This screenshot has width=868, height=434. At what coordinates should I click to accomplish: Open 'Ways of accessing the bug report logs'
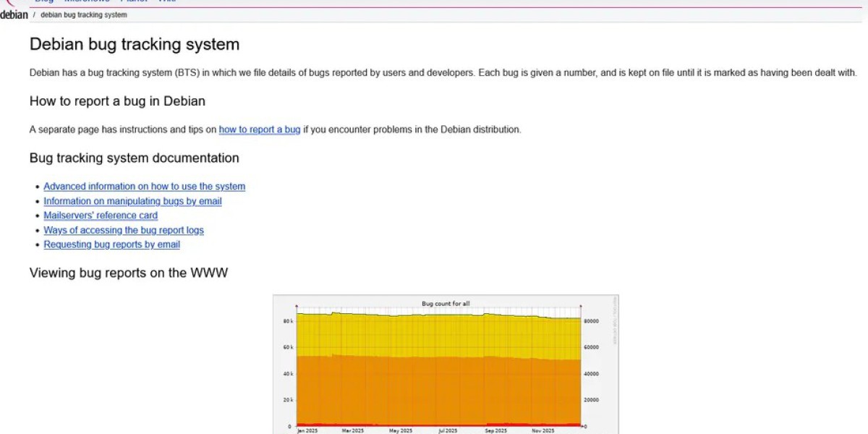coord(124,230)
